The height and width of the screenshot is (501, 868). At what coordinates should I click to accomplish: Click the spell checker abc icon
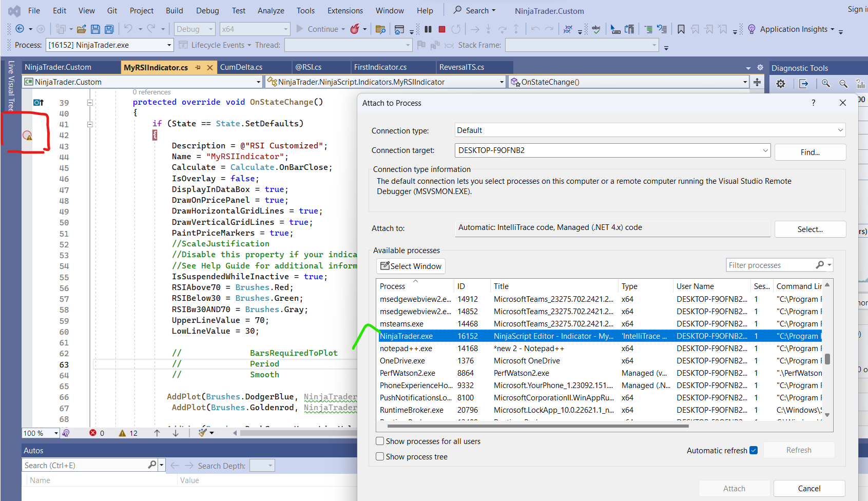tap(596, 29)
